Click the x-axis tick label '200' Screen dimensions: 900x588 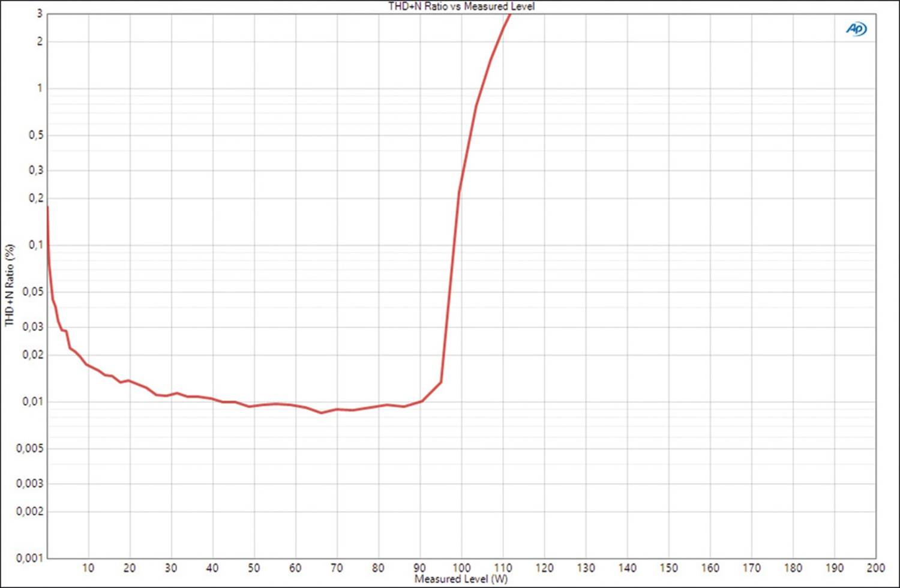[x=875, y=568]
